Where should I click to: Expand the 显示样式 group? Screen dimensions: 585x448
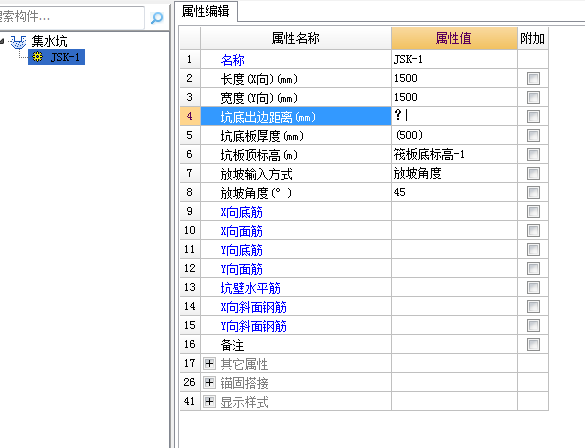click(209, 401)
